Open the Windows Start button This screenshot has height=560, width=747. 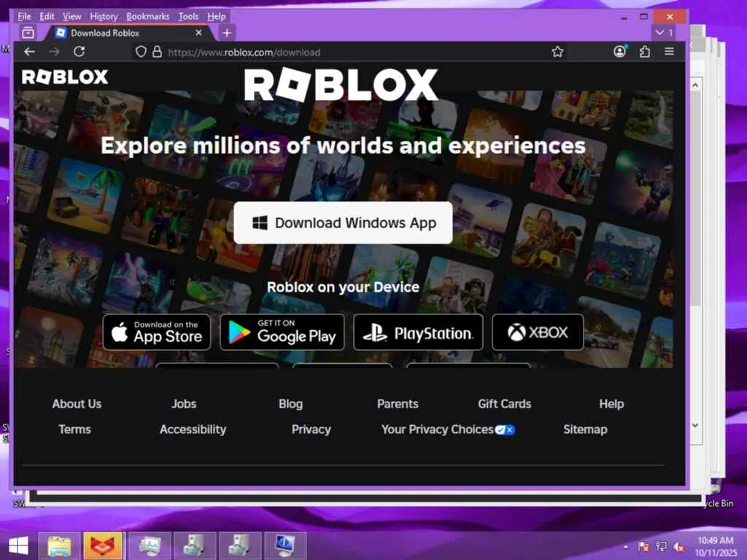(x=18, y=545)
